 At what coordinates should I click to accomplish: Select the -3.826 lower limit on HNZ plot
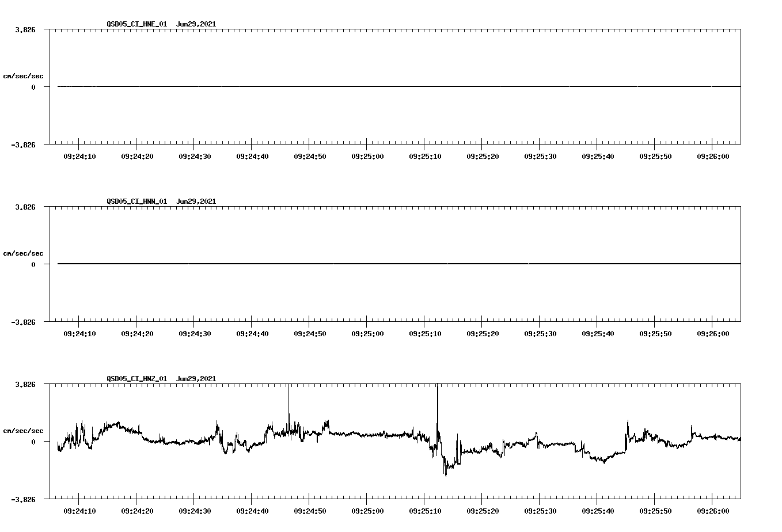coord(23,500)
